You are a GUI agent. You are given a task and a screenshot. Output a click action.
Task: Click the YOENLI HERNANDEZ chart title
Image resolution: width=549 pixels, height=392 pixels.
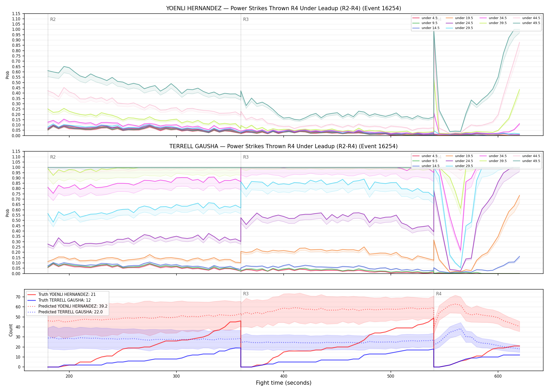coord(283,8)
